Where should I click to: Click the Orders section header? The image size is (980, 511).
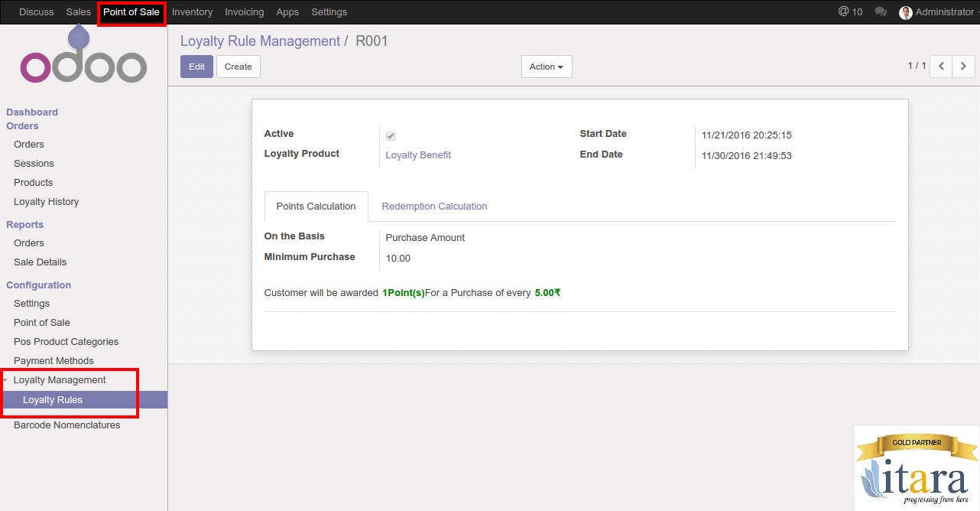coord(22,126)
